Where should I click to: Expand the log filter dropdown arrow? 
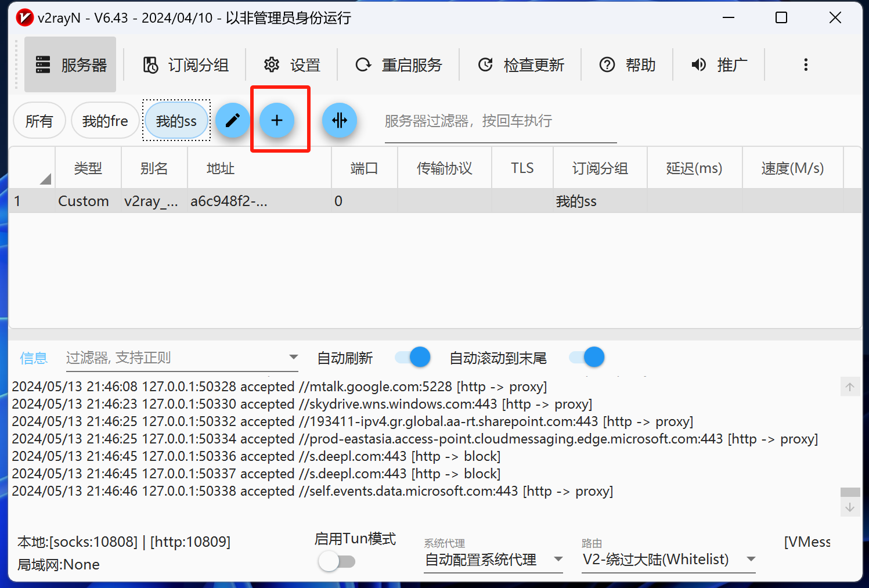(x=294, y=357)
